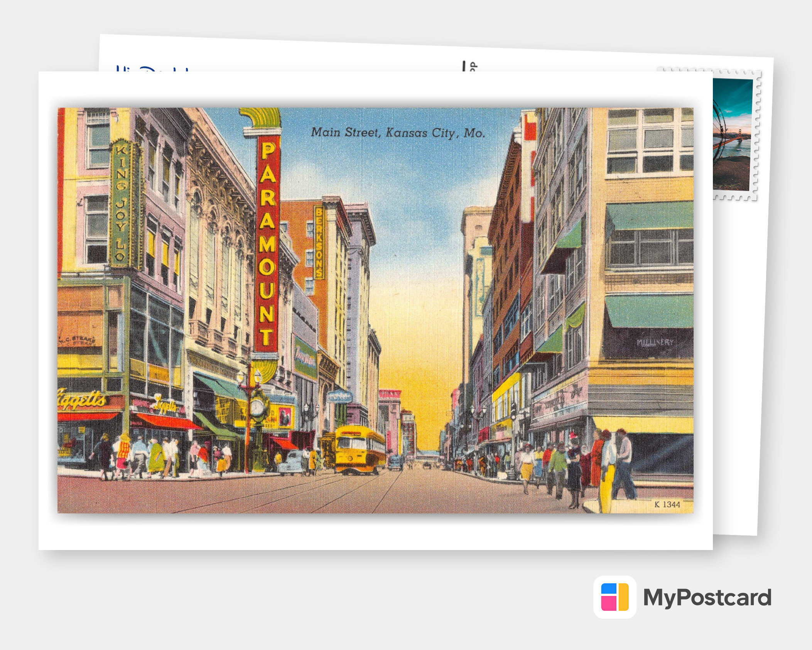812x650 pixels.
Task: Click the MyPostcard app logo icon
Action: point(615,597)
